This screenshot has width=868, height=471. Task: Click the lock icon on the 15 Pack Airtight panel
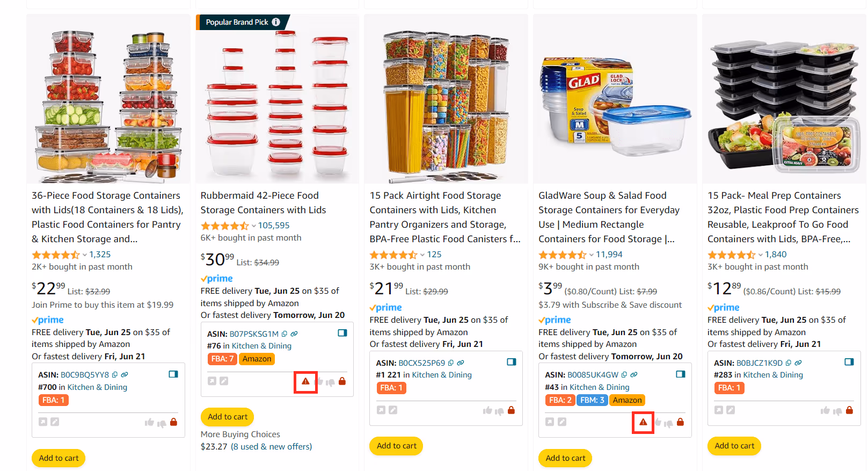(511, 410)
